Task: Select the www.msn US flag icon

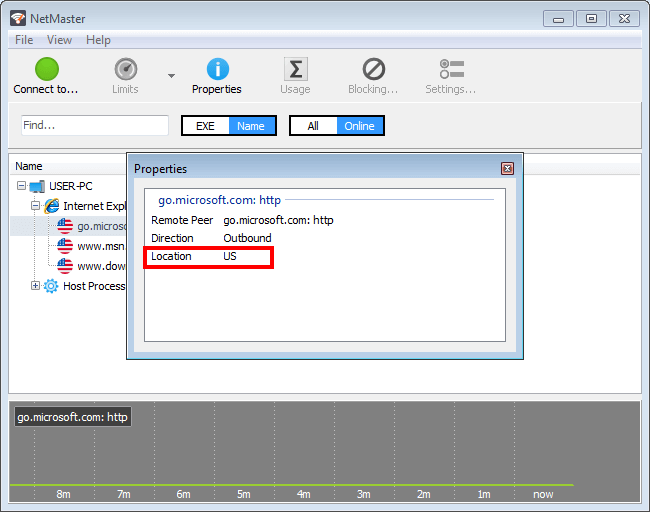Action: (65, 246)
